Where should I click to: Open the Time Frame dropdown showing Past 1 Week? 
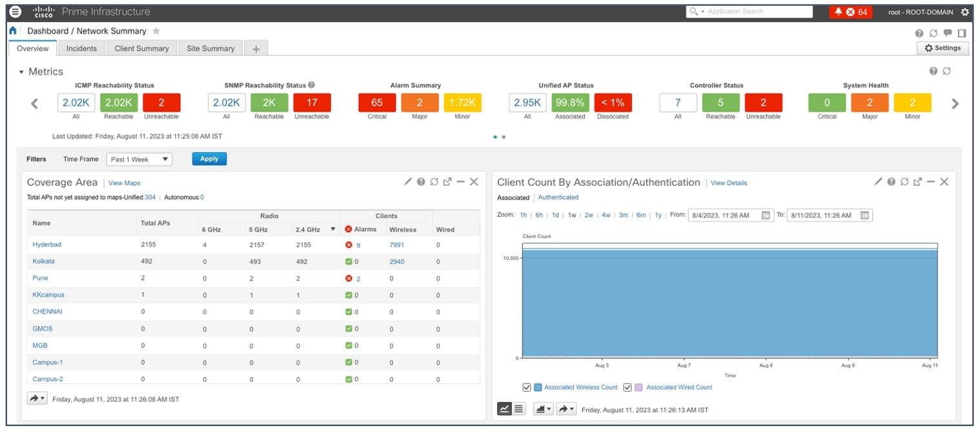(139, 159)
